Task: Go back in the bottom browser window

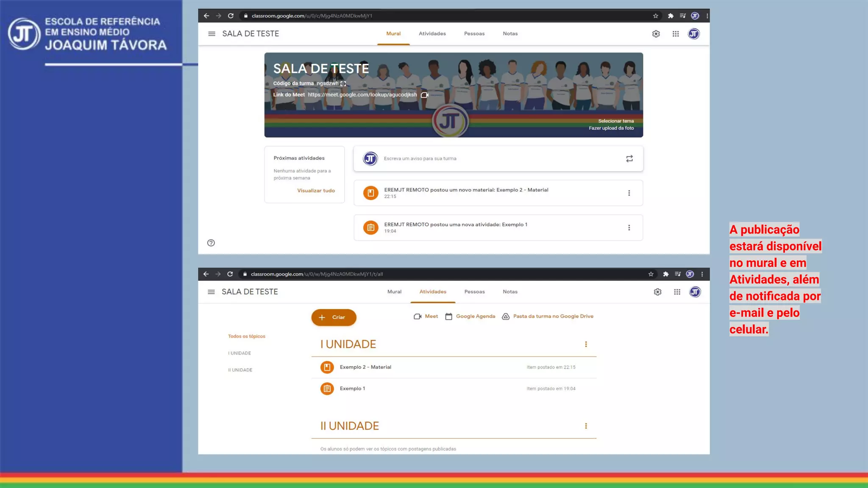Action: [x=206, y=274]
